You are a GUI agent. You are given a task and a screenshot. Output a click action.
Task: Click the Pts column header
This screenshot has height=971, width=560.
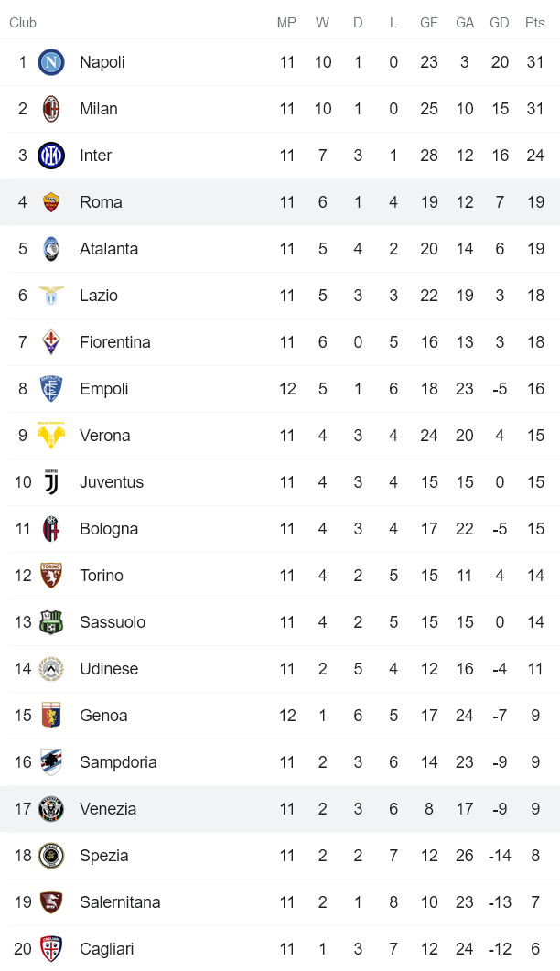535,23
